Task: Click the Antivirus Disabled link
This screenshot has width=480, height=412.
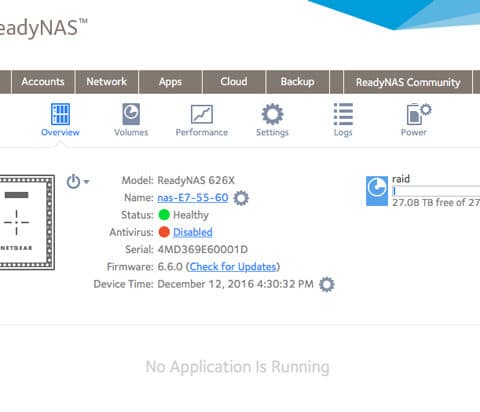Action: pos(193,232)
